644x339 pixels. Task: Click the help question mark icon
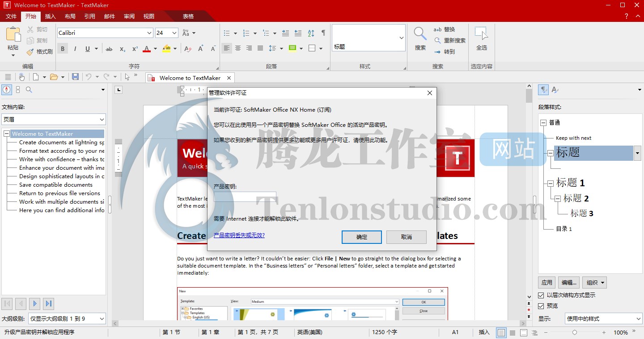(x=626, y=16)
